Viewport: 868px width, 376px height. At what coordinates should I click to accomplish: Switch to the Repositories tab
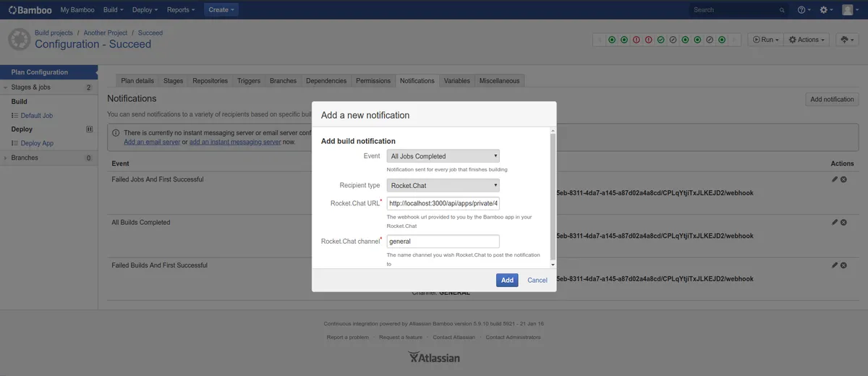210,81
